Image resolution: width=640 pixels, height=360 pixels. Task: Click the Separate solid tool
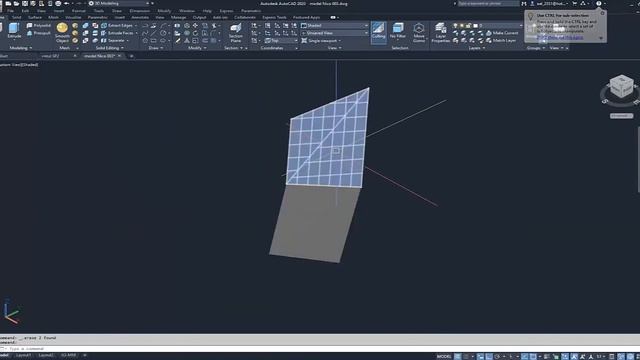point(115,41)
